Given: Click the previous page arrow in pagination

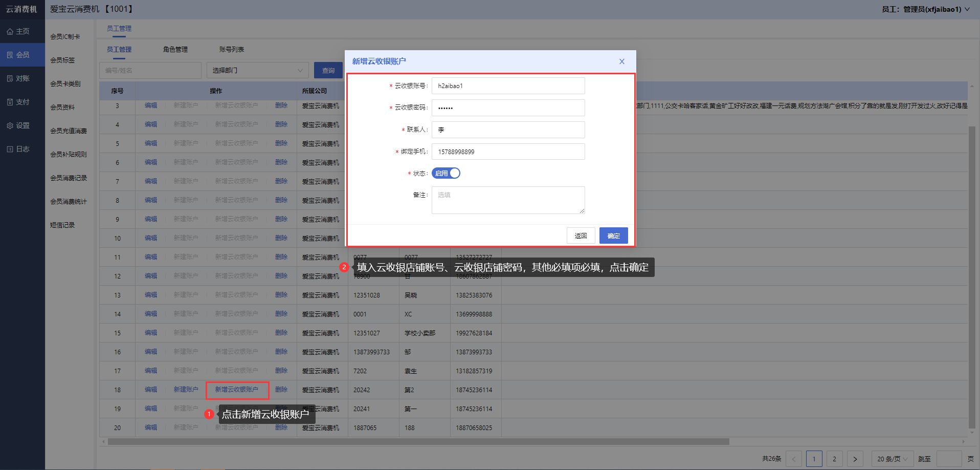Looking at the screenshot, I should tap(793, 459).
